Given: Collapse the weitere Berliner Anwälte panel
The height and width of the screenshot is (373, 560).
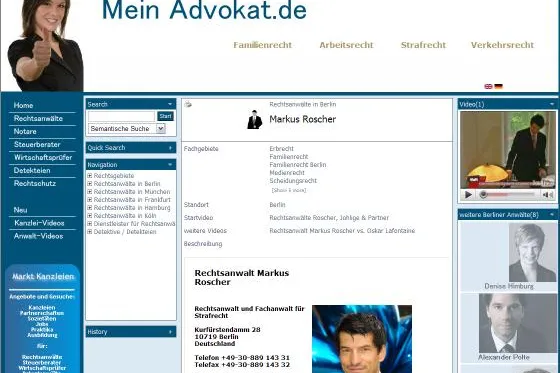Looking at the screenshot, I should (x=552, y=215).
